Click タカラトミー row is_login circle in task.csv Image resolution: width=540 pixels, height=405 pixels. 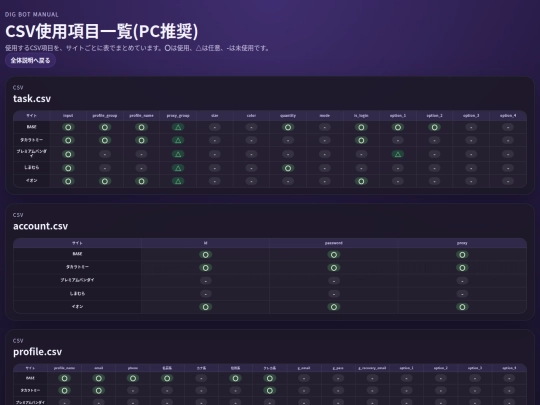(x=361, y=140)
